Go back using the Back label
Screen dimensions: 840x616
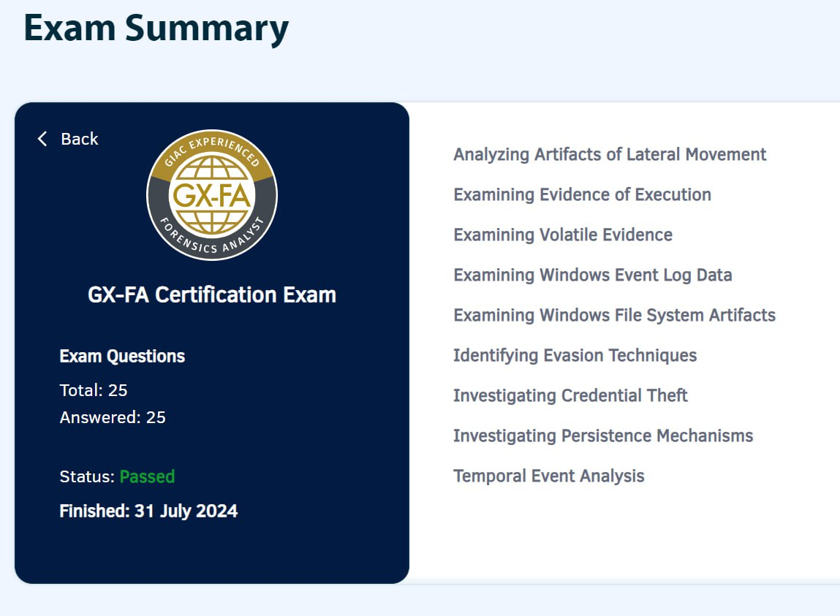80,139
